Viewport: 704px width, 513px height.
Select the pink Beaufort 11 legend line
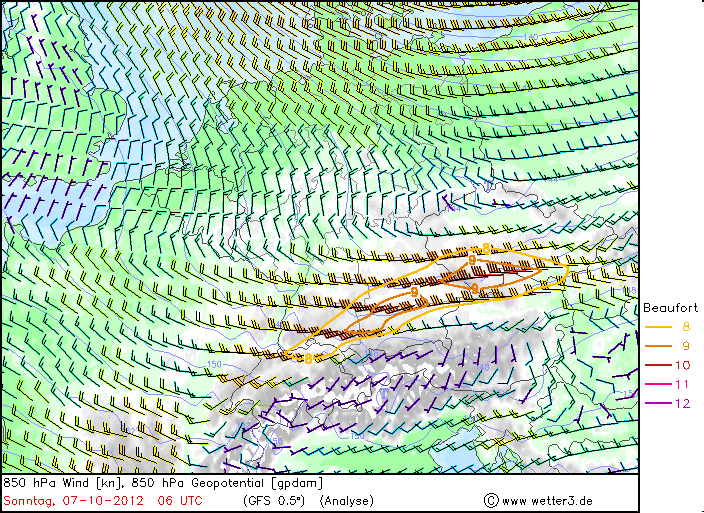click(x=658, y=384)
